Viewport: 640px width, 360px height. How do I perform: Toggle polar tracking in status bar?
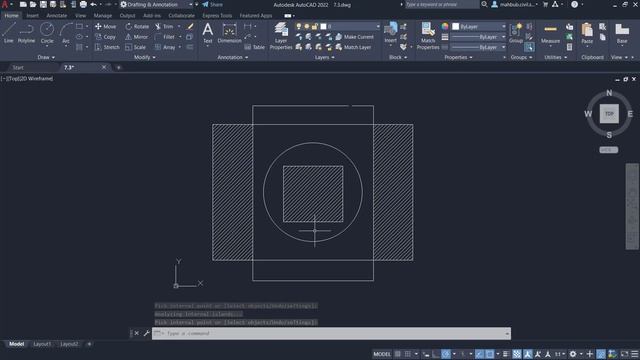point(446,354)
